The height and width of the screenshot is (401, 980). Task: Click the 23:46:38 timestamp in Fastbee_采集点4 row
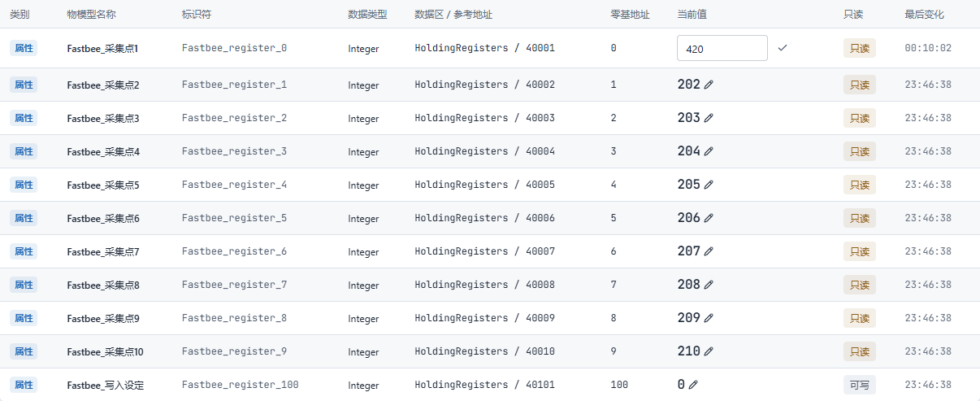click(928, 151)
